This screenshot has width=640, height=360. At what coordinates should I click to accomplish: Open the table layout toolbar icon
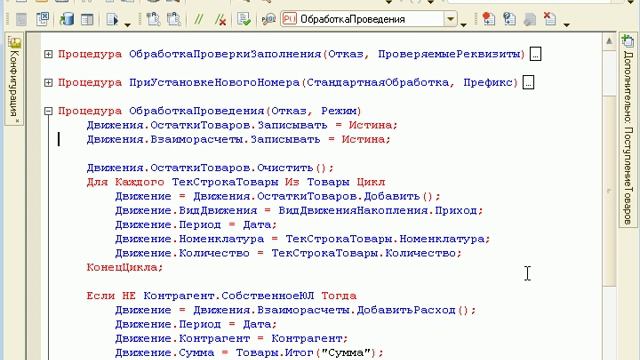[87, 19]
